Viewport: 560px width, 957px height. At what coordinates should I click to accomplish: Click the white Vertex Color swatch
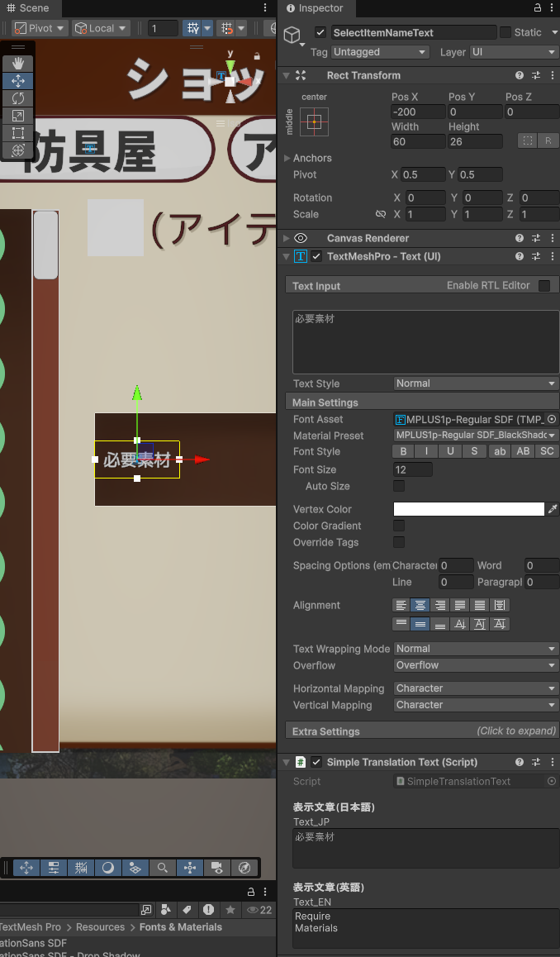468,509
